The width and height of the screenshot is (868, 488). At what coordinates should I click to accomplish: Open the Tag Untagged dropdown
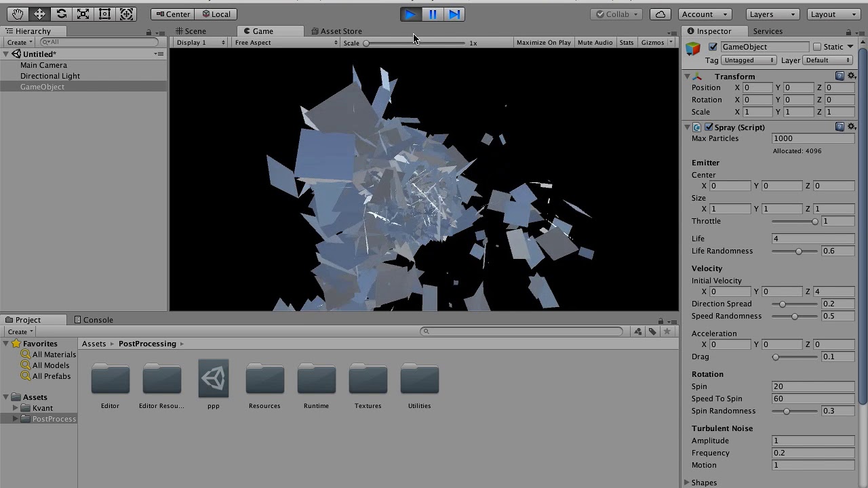(749, 60)
